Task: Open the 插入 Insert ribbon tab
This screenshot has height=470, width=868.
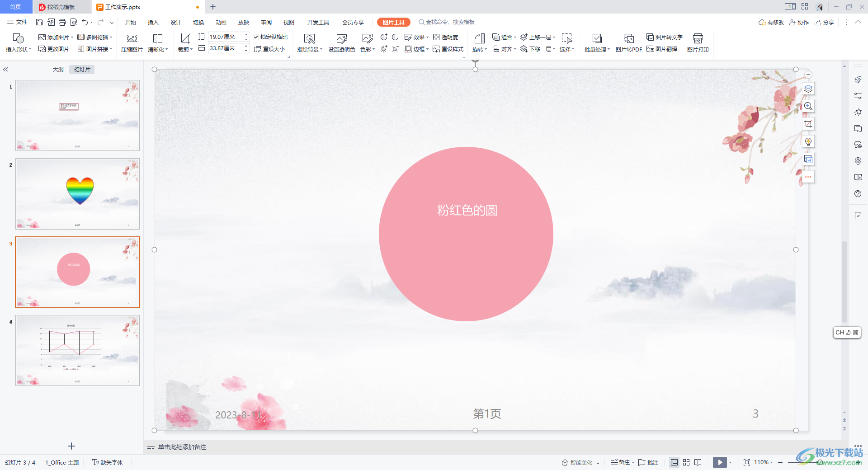Action: [153, 22]
